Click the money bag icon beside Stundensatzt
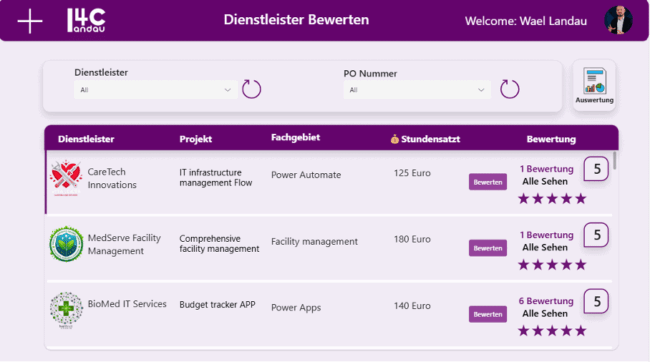Screen dimensions: 650x362 coord(394,139)
